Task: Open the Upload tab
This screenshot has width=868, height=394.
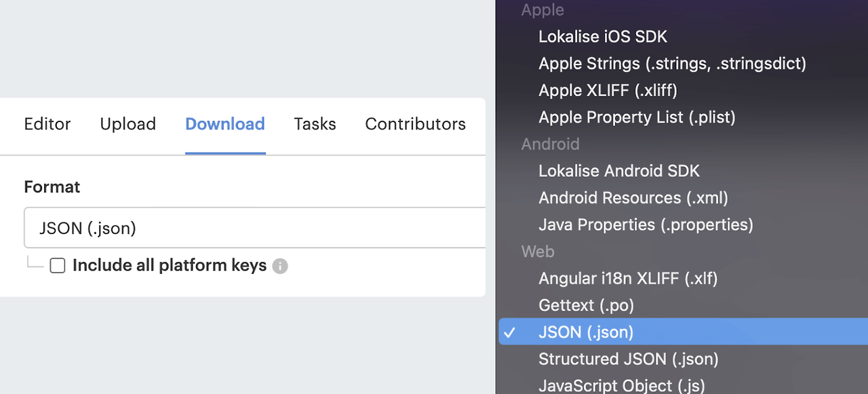Action: point(128,124)
